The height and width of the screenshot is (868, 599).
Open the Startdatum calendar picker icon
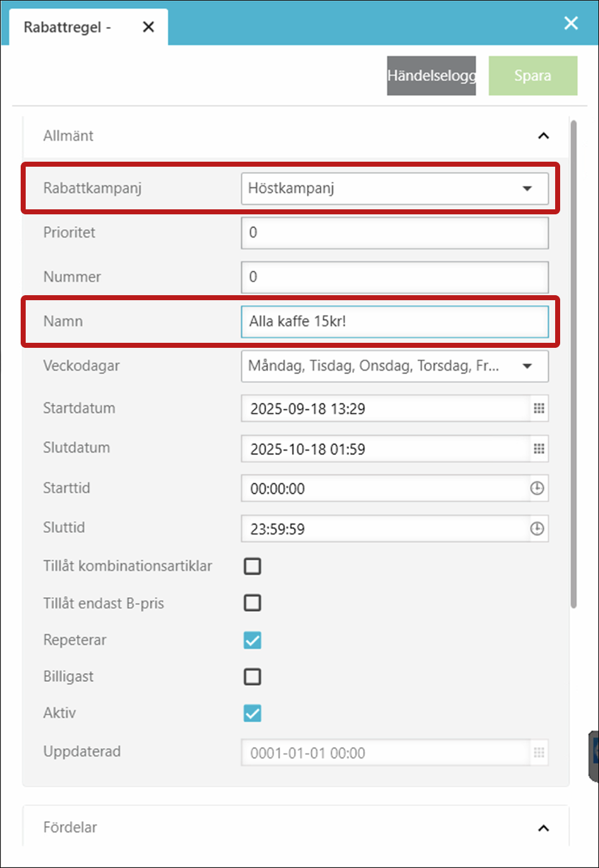(538, 409)
